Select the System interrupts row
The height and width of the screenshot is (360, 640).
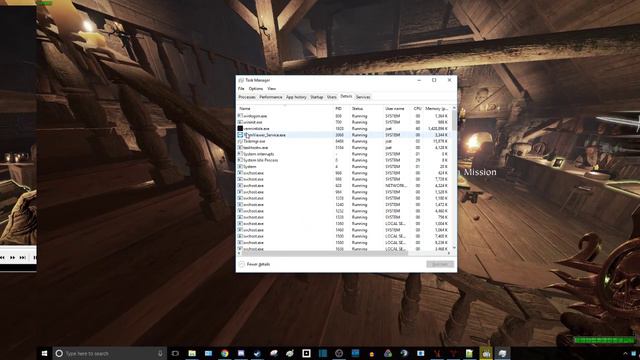click(x=344, y=154)
